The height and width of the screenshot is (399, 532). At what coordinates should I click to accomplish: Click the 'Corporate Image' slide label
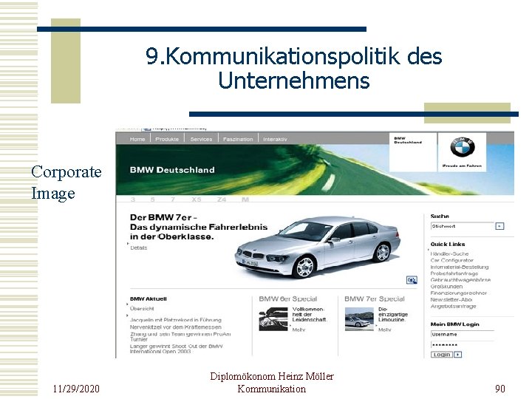tap(66, 183)
